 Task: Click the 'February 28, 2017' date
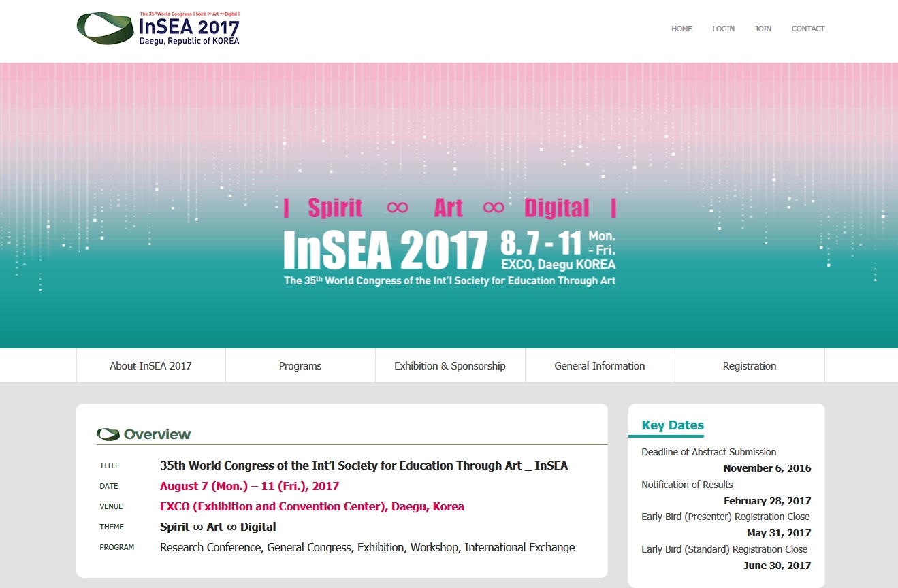[x=767, y=501]
